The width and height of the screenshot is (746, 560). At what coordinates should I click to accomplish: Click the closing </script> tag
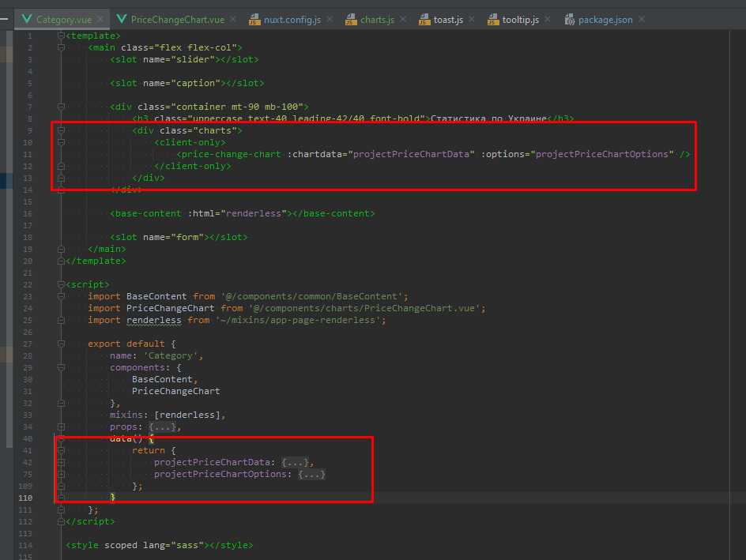pyautogui.click(x=90, y=521)
